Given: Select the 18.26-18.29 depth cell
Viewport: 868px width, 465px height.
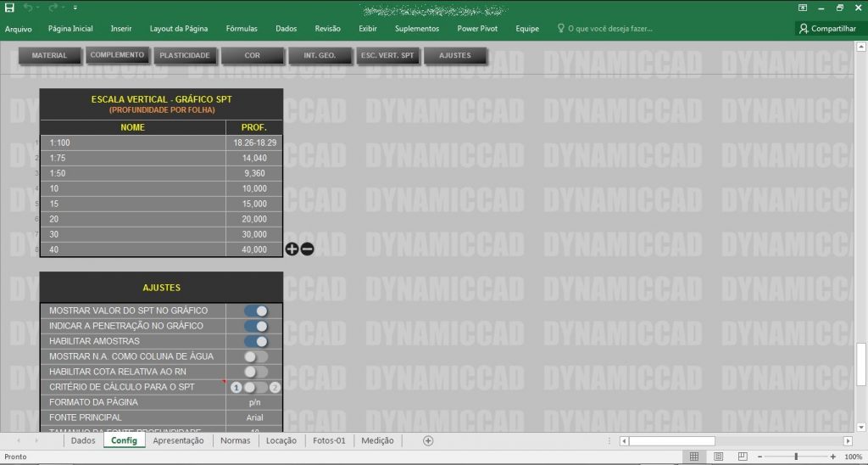Looking at the screenshot, I should click(254, 143).
